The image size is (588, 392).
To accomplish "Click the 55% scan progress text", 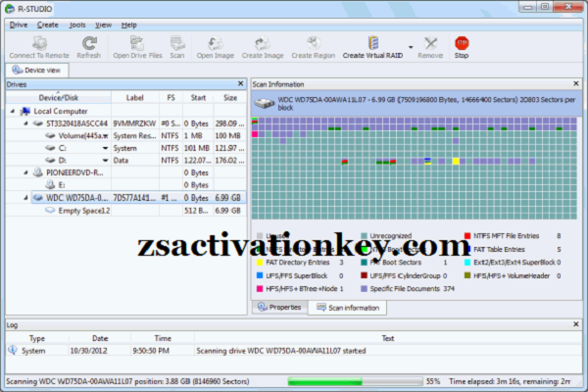I will coord(433,381).
